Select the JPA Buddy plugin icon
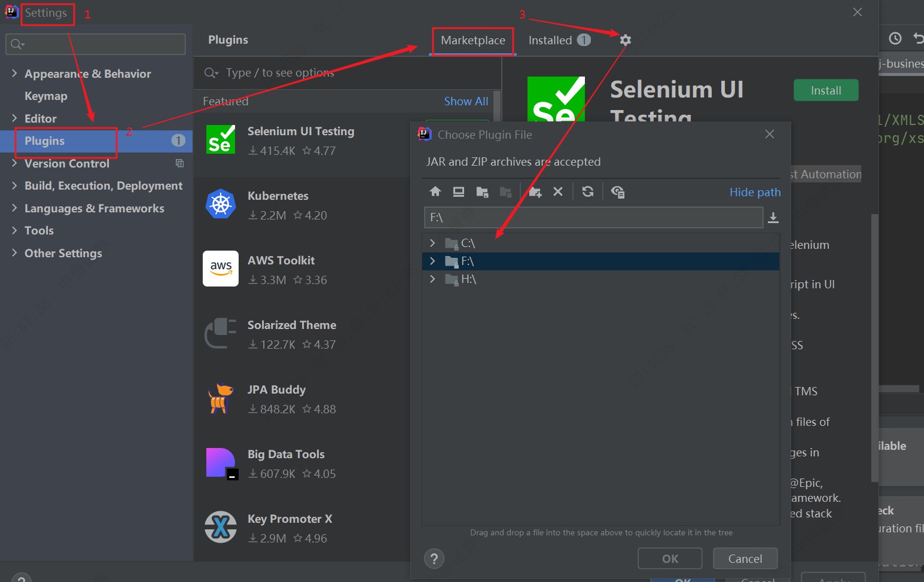The image size is (924, 582). [x=221, y=398]
